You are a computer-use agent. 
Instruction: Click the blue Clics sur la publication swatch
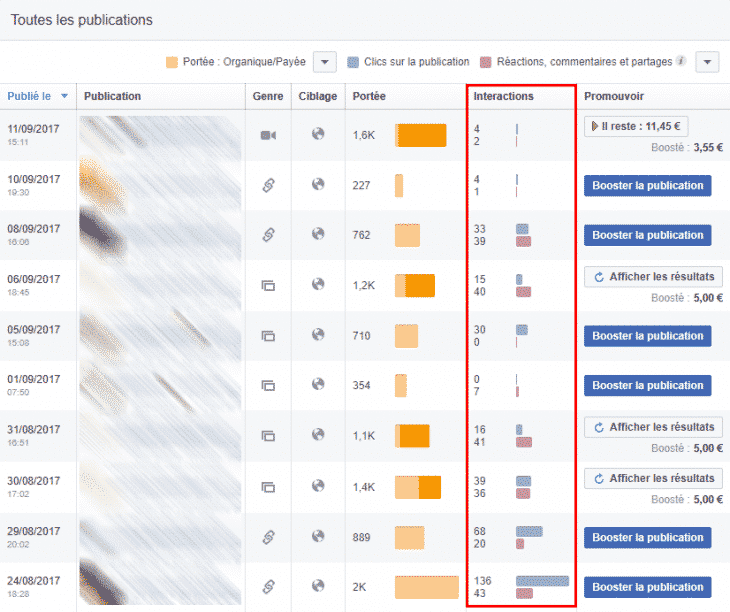click(353, 62)
